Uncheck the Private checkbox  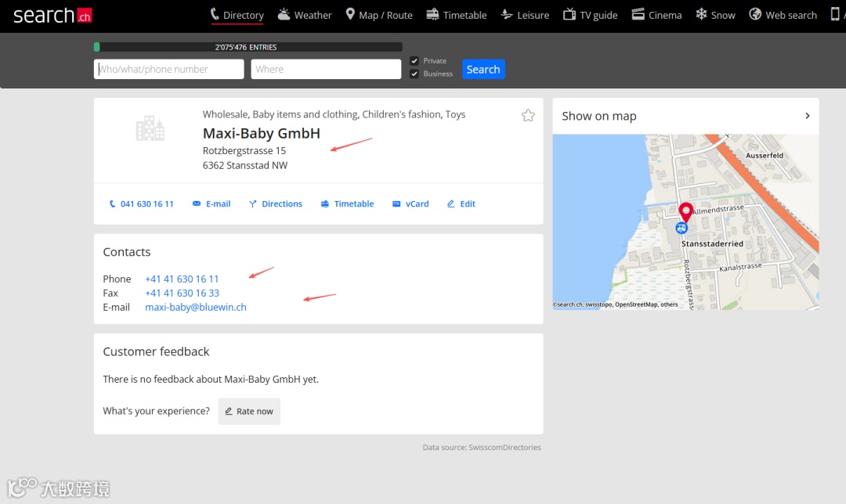coord(414,61)
